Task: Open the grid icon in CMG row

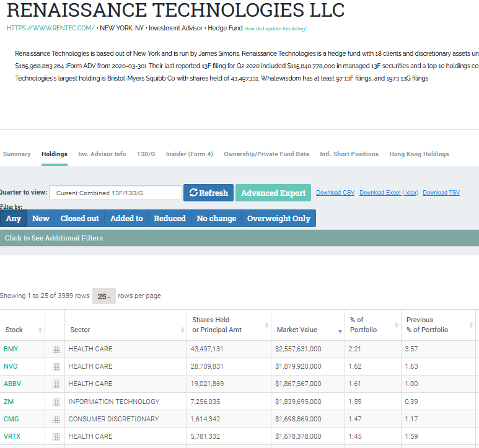Action: (56, 419)
